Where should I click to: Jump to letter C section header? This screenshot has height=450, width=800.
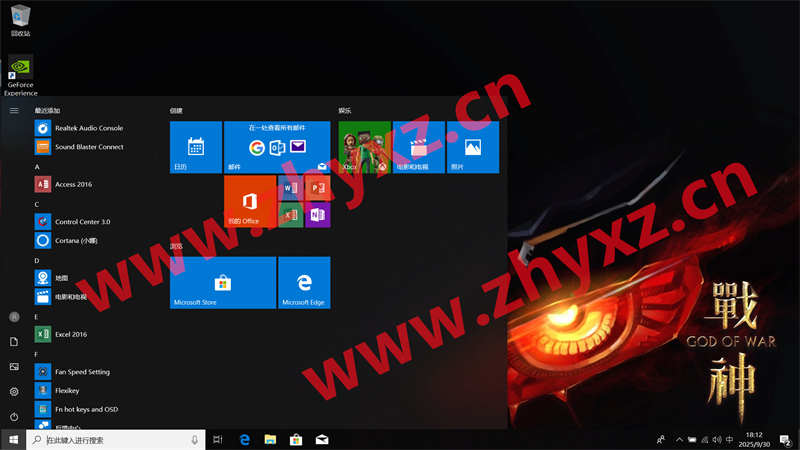(x=37, y=204)
